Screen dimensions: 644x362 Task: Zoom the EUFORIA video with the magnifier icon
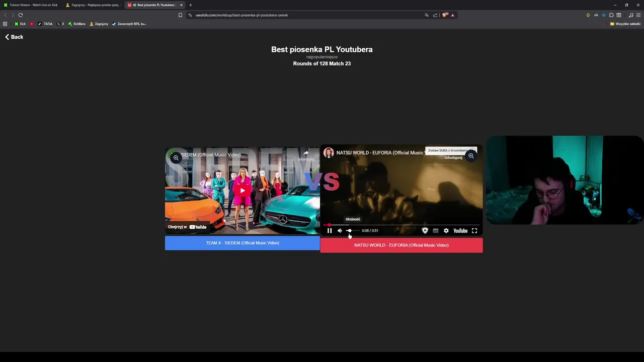point(471,156)
